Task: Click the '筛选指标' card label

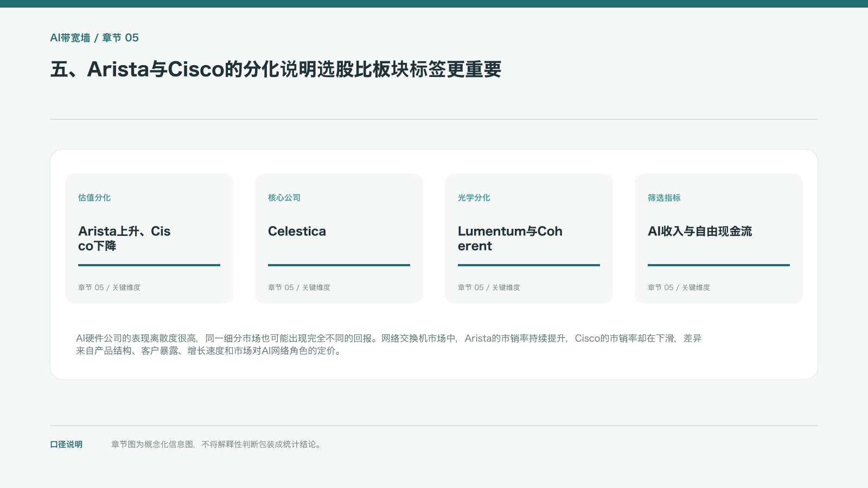Action: [x=664, y=198]
